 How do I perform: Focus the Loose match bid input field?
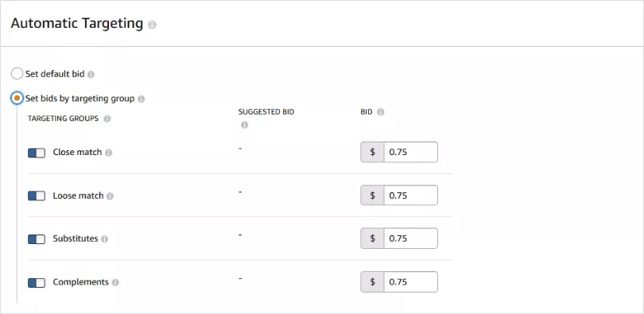coord(411,196)
